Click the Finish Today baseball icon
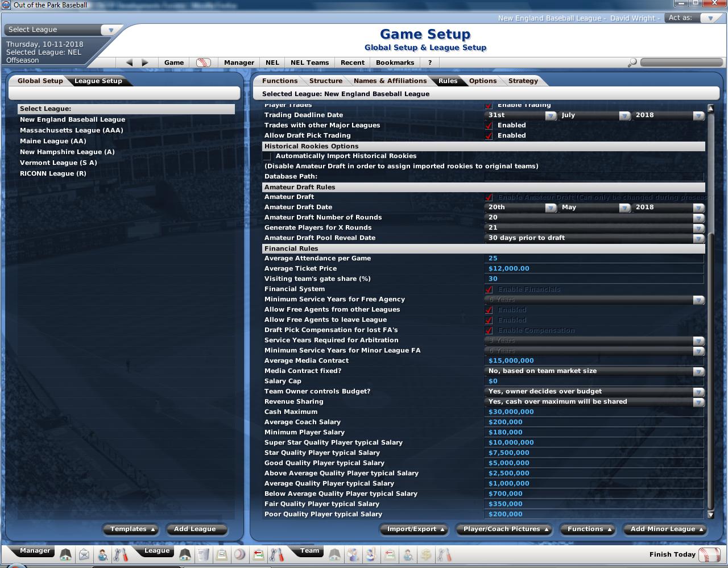 click(709, 554)
